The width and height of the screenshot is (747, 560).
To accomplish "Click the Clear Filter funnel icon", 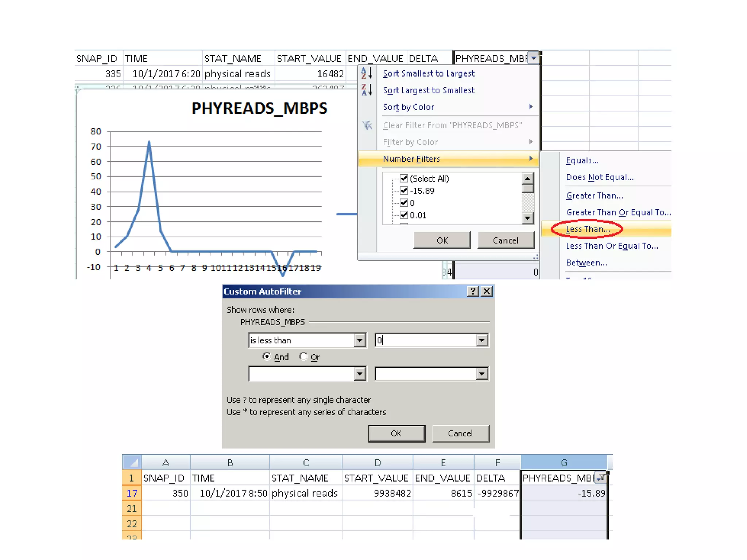I will [367, 125].
